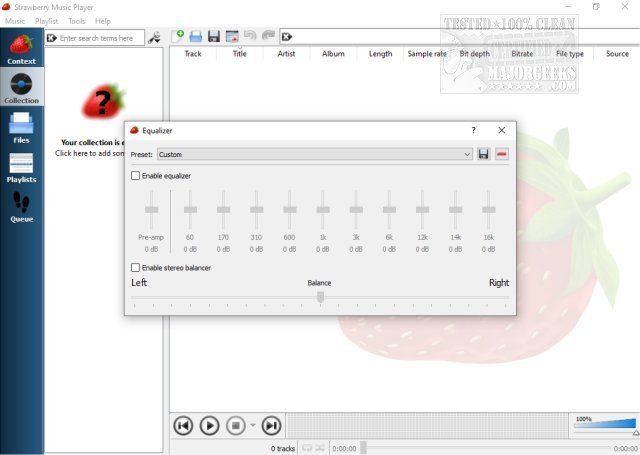
Task: Sort by Length column header
Action: pos(380,53)
